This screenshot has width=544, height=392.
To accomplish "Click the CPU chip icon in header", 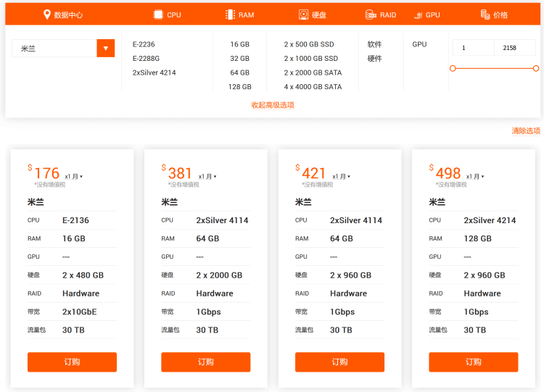I will point(158,14).
